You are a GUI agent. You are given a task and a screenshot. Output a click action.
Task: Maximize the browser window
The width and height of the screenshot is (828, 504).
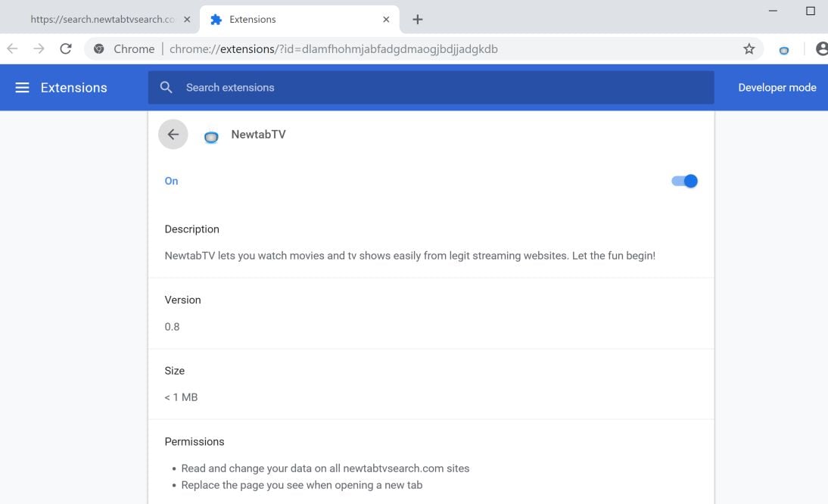coord(811,11)
